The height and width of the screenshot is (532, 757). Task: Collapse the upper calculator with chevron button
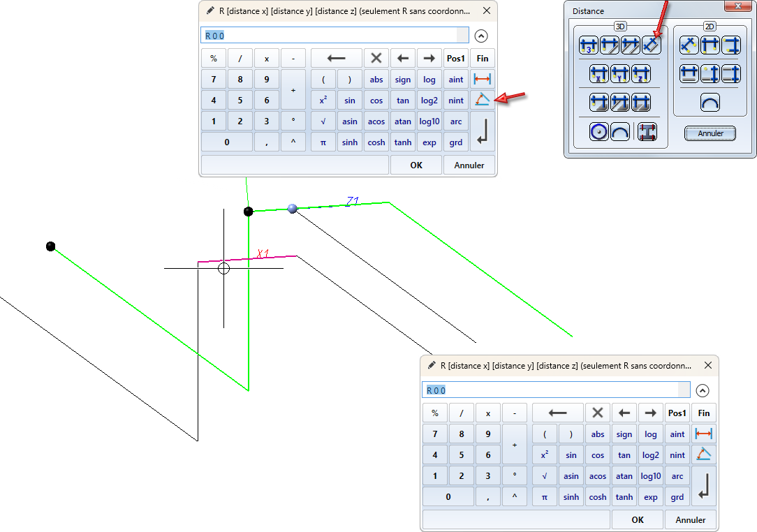(481, 36)
